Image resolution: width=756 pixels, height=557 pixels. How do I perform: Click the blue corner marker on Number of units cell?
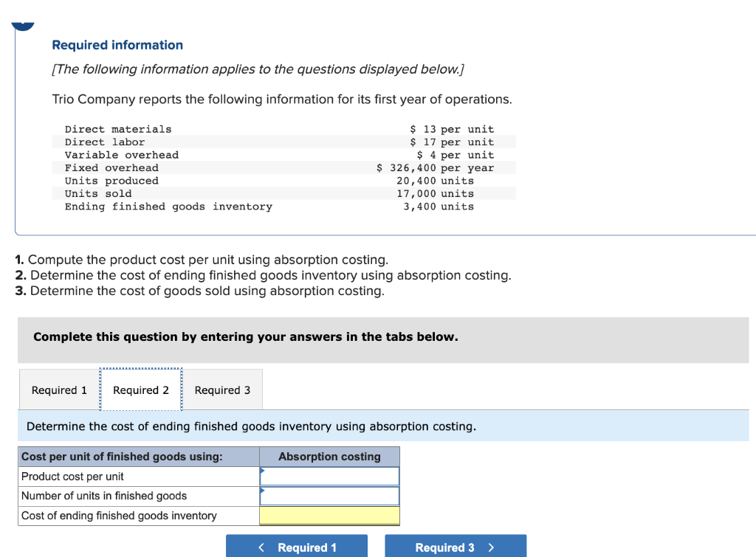(263, 491)
